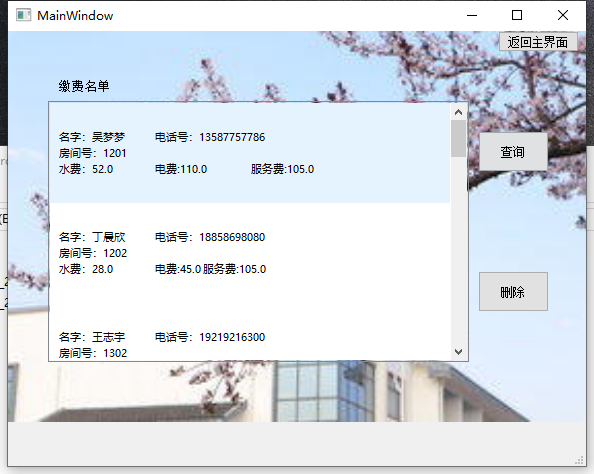Click the resize grip at the window corner

pyautogui.click(x=580, y=460)
